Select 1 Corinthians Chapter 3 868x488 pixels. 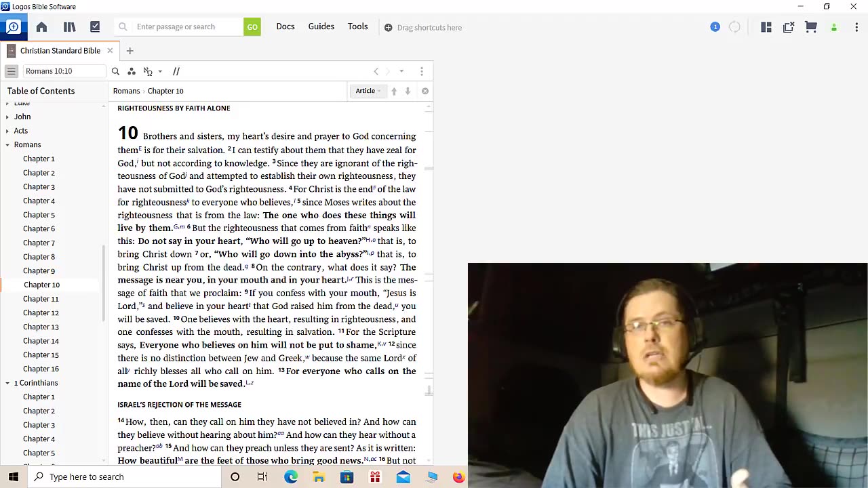[39, 425]
